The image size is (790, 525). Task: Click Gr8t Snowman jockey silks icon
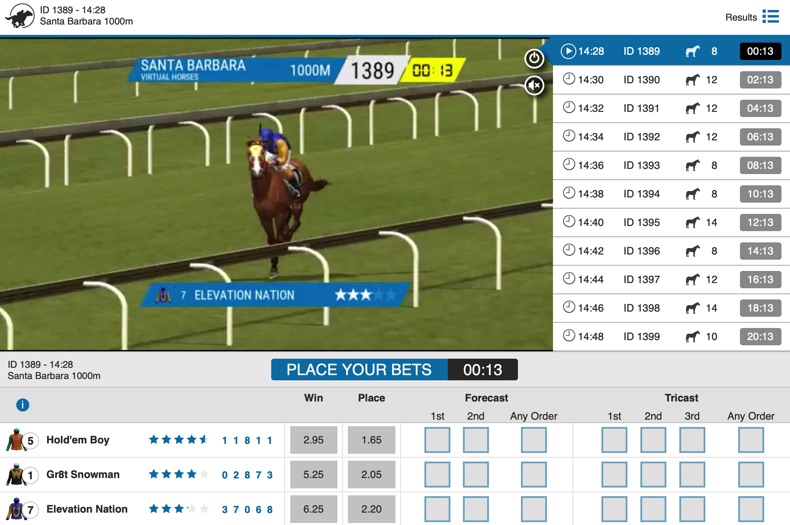tap(16, 475)
